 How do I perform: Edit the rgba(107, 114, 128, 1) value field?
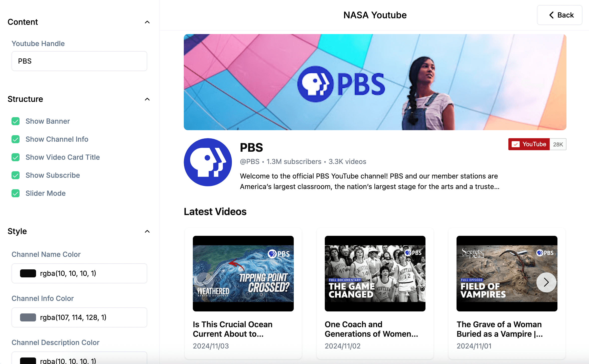coord(79,317)
